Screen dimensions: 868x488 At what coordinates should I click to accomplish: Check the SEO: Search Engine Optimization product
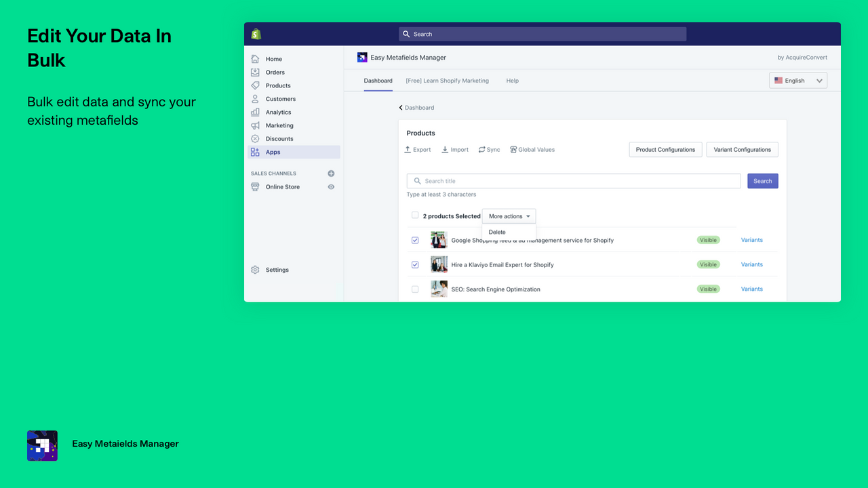(414, 289)
